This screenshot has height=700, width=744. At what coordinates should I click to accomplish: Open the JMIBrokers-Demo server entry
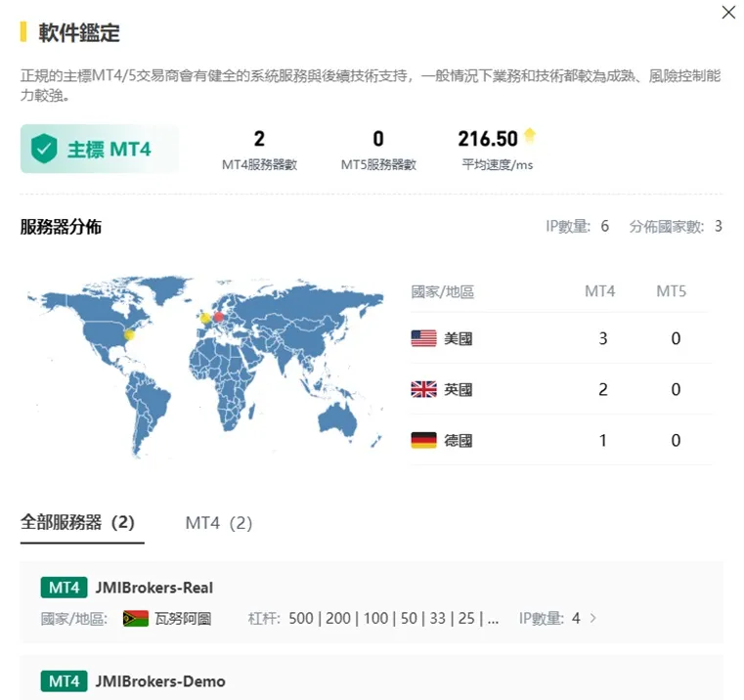coord(372,678)
